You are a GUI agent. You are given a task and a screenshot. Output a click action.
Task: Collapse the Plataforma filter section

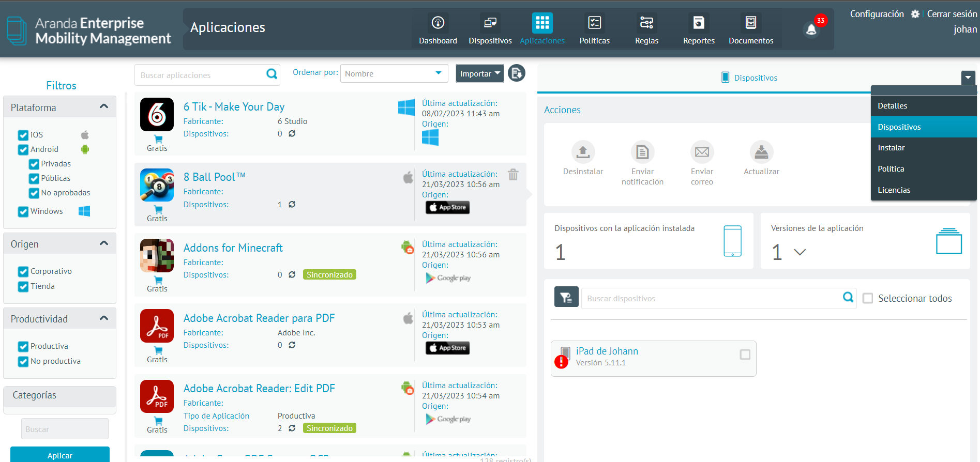coord(104,106)
